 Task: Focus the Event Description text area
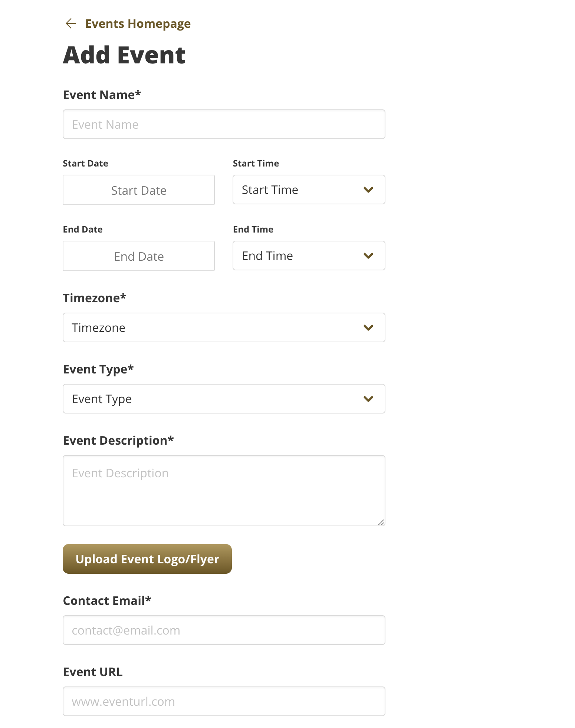coord(224,490)
